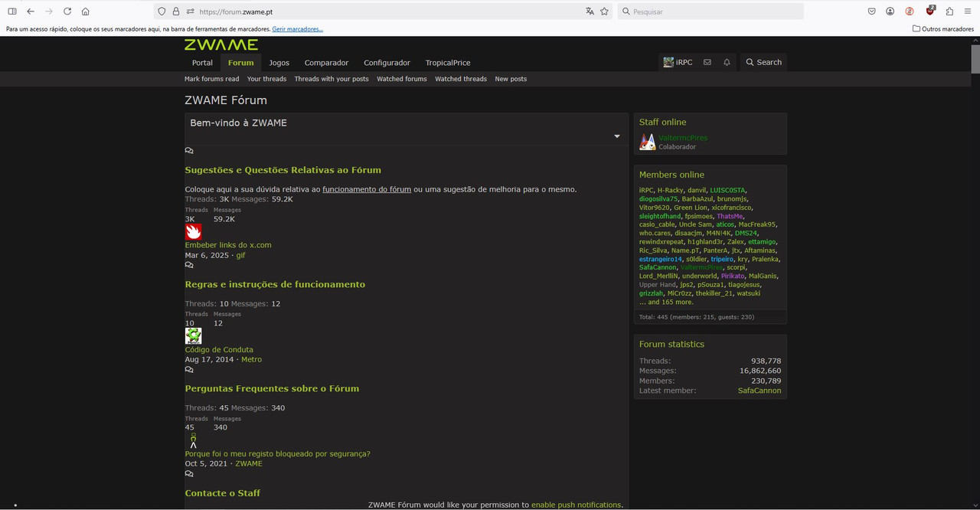Screen dimensions: 980x510
Task: Click the ... and 165 more link
Action: [666, 302]
